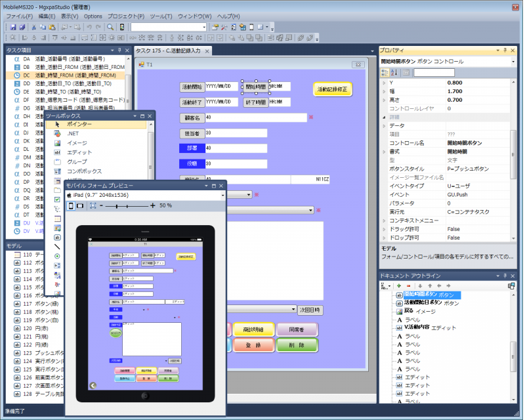Select the タスク 175 - C.活動記録入力 tab
525x420 pixels.
coord(168,51)
